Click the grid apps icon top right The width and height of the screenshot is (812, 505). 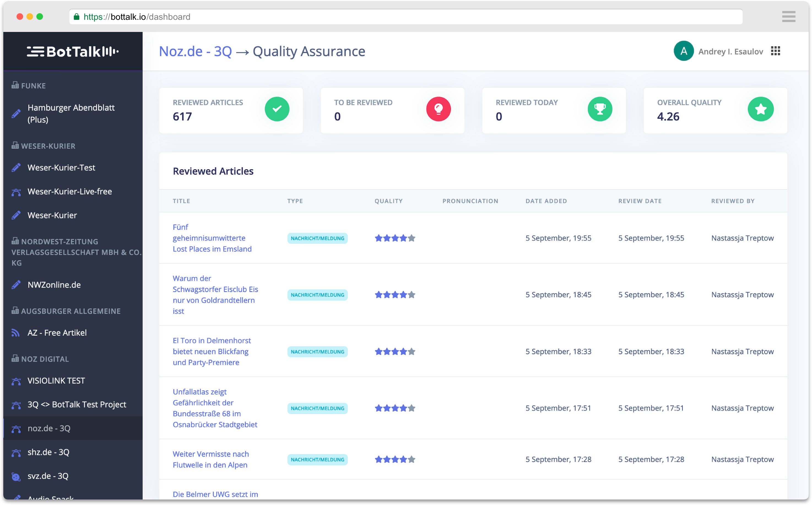(776, 52)
